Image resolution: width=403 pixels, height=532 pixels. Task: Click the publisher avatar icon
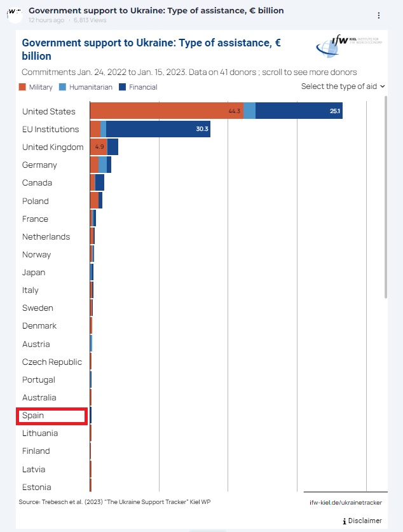click(x=15, y=15)
